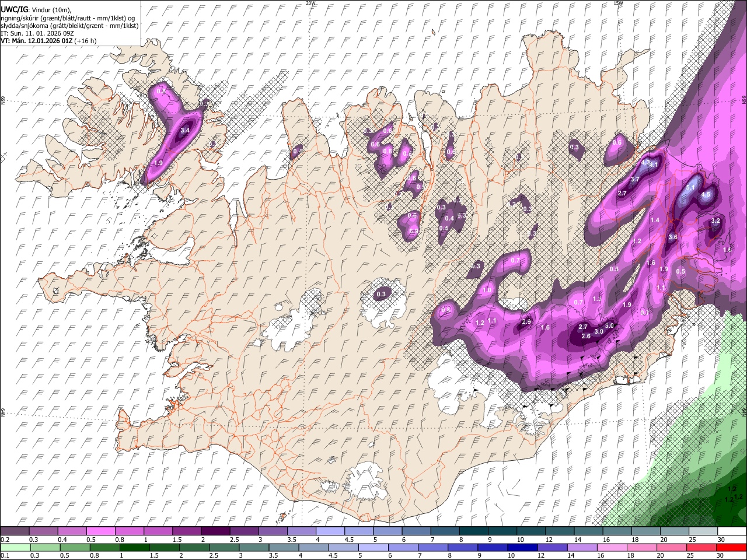Click the '1.4' precipitation value on the map

pyautogui.click(x=655, y=220)
